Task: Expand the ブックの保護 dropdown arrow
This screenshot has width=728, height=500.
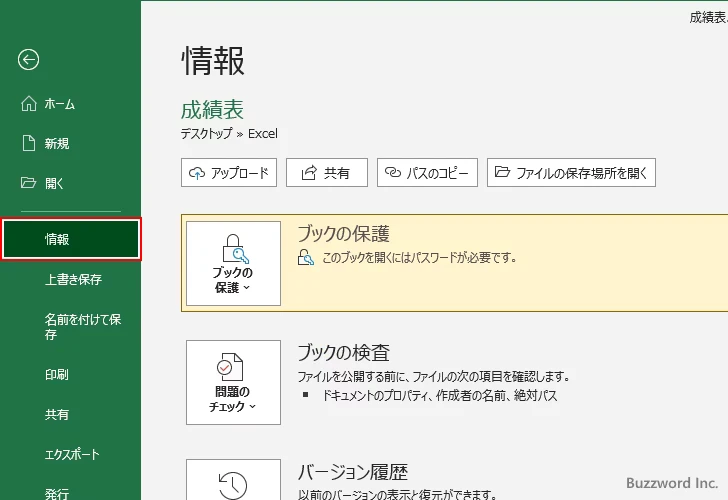Action: 247,288
